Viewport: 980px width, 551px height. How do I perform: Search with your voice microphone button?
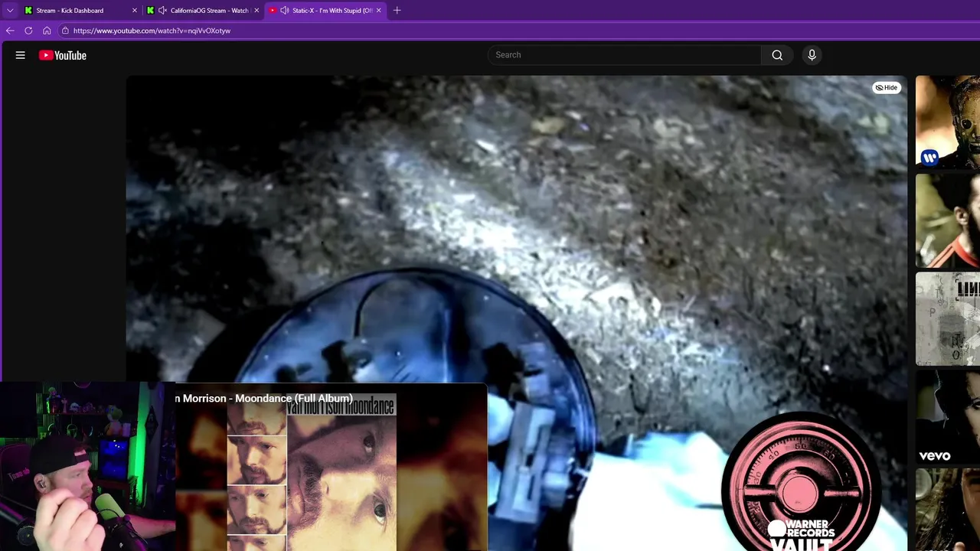coord(812,55)
